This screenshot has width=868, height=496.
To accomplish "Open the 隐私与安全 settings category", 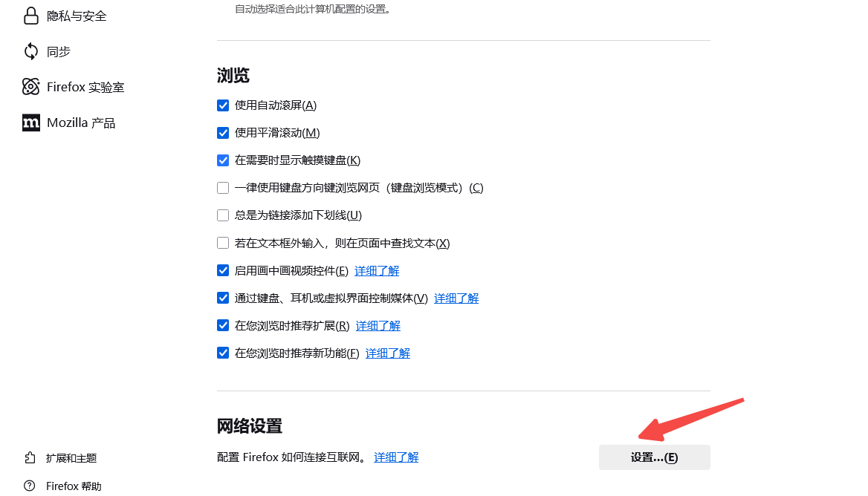I will point(77,16).
